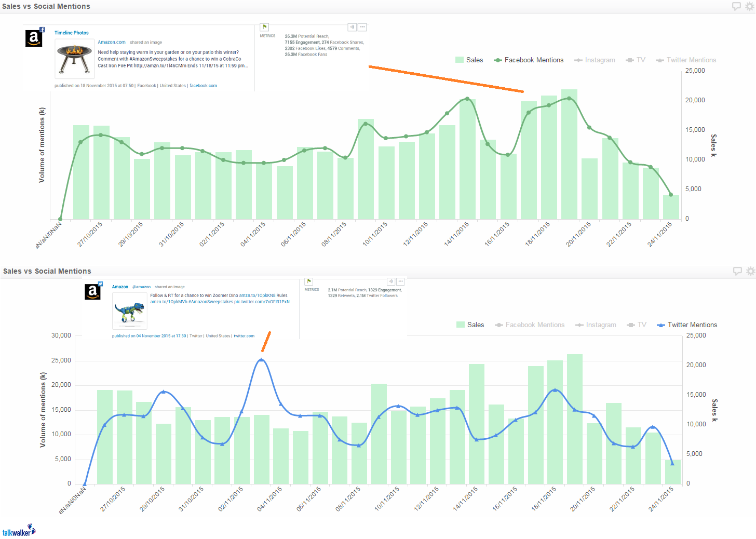756x539 pixels.
Task: Click the broadcast icon on the Facebook post
Action: coord(352,27)
